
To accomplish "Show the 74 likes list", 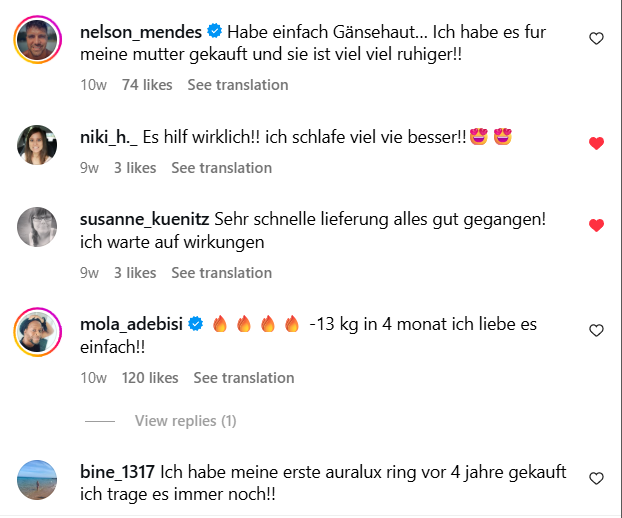I will pos(147,85).
